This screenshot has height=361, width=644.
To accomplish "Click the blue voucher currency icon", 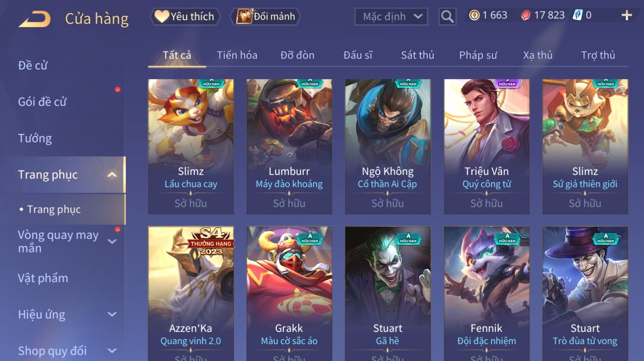I will click(x=577, y=15).
